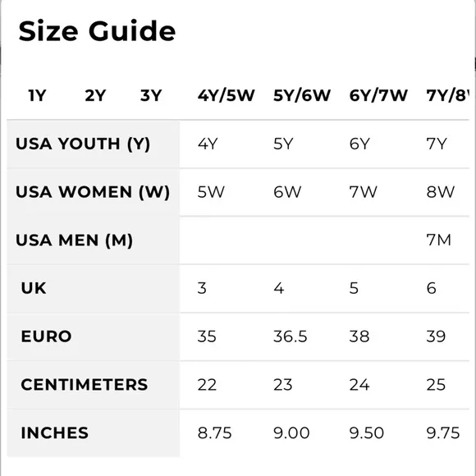Viewport: 476px width, 476px height.
Task: Click the USA WOMEN (W) row label
Action: [93, 192]
